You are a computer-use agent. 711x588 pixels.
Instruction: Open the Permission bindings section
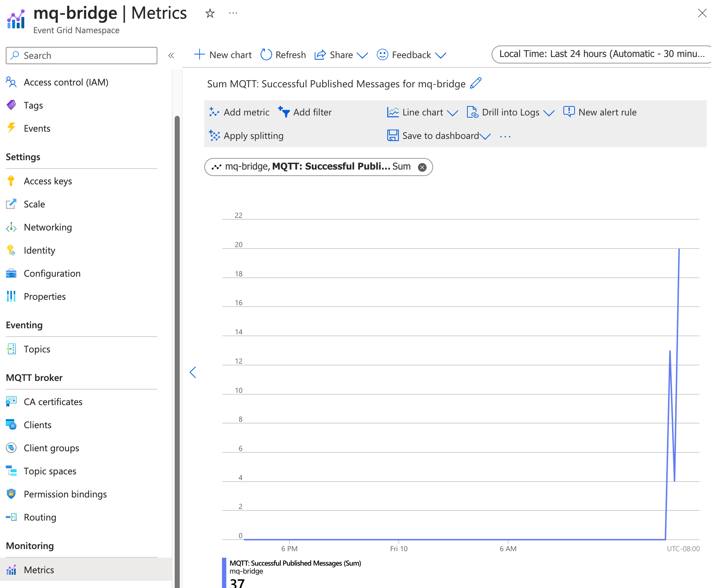point(64,493)
